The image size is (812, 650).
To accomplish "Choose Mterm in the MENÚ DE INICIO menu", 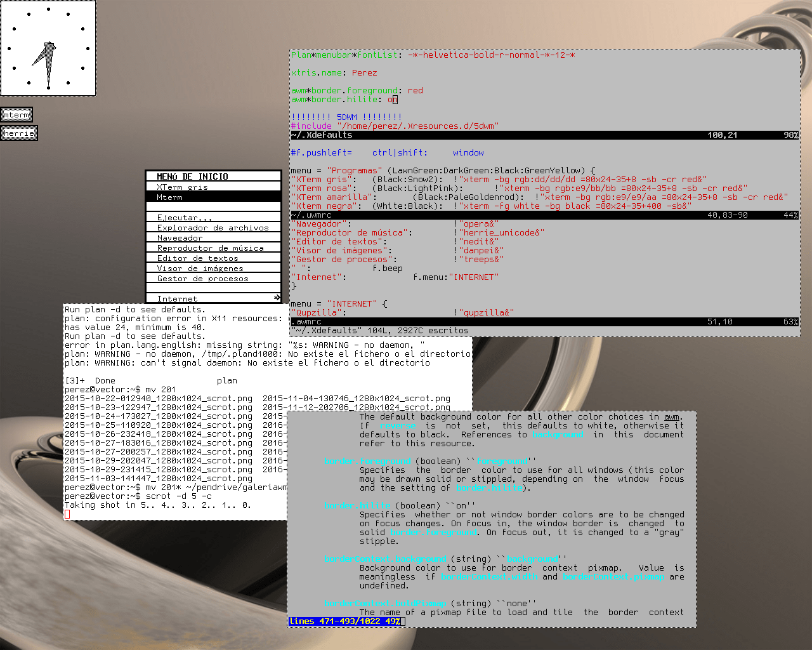I will pos(213,197).
